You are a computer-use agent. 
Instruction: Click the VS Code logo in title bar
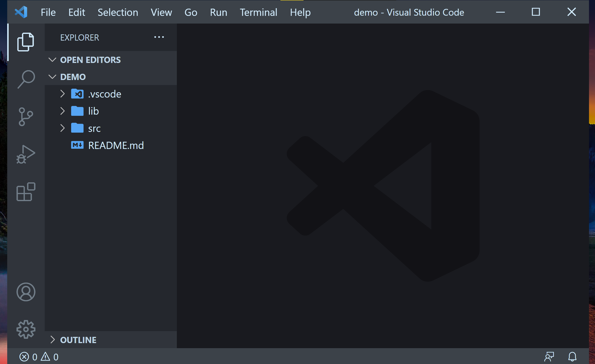click(x=21, y=12)
